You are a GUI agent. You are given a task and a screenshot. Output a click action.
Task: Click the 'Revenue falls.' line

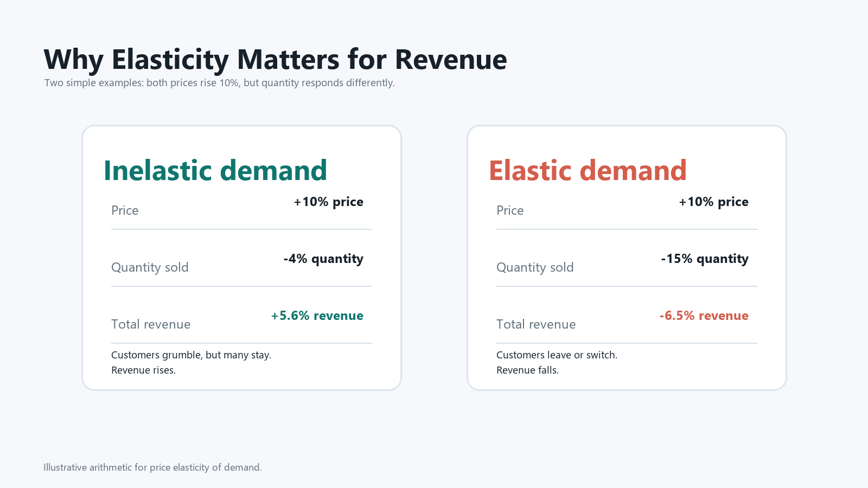tap(527, 370)
